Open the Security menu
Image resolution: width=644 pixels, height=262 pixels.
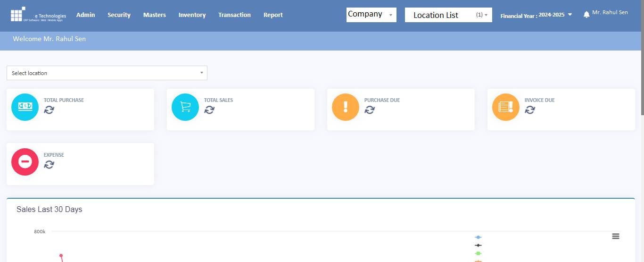(x=119, y=15)
